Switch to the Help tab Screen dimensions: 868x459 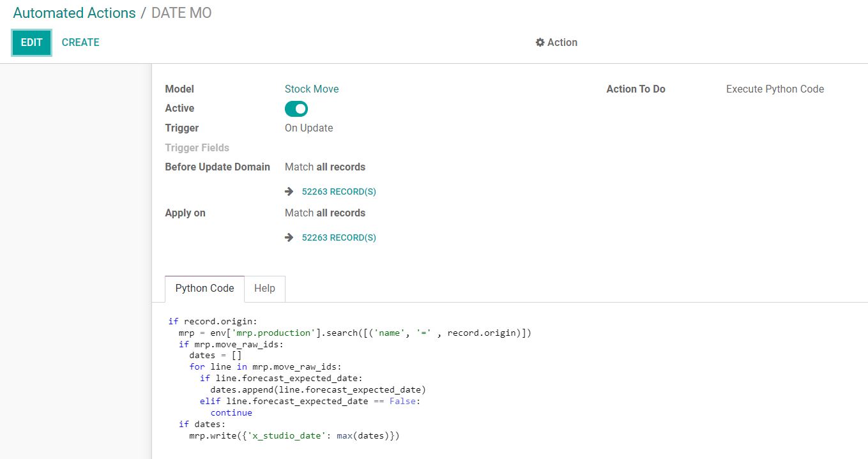[264, 289]
